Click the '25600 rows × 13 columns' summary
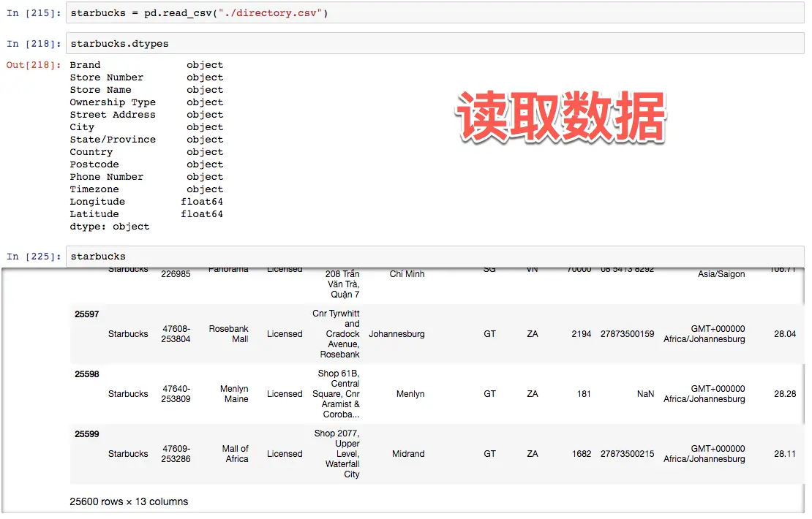The width and height of the screenshot is (812, 519). [x=129, y=501]
